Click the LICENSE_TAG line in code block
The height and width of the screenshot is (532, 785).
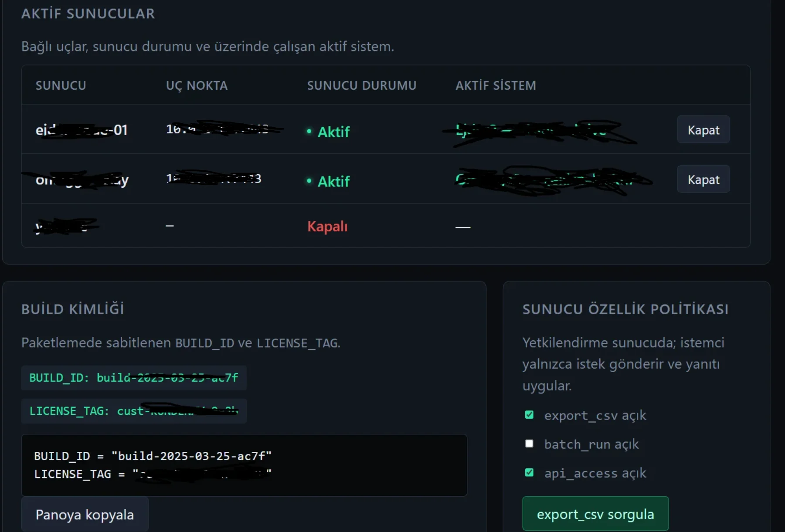coord(153,474)
